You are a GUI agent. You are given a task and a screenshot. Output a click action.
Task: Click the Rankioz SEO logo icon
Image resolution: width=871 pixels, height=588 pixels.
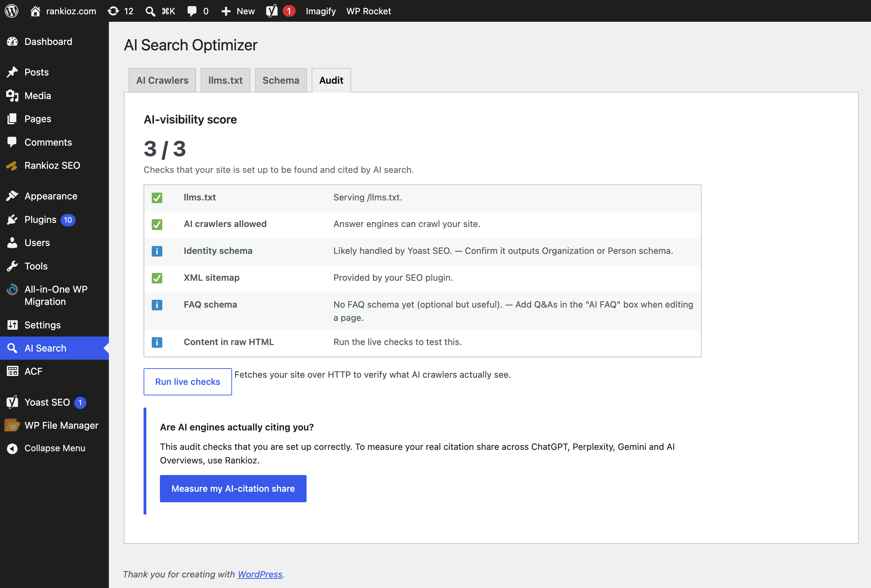[12, 166]
